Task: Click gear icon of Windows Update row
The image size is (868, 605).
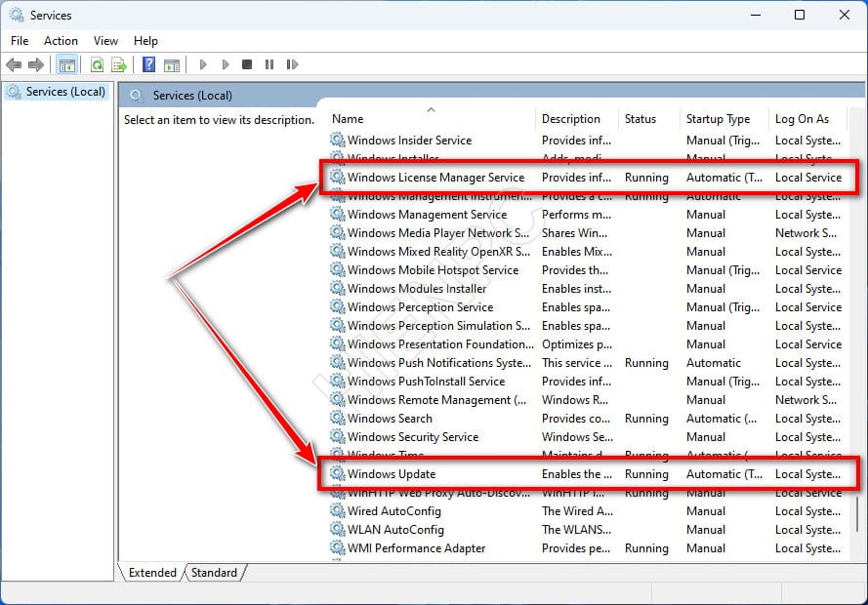Action: tap(338, 473)
